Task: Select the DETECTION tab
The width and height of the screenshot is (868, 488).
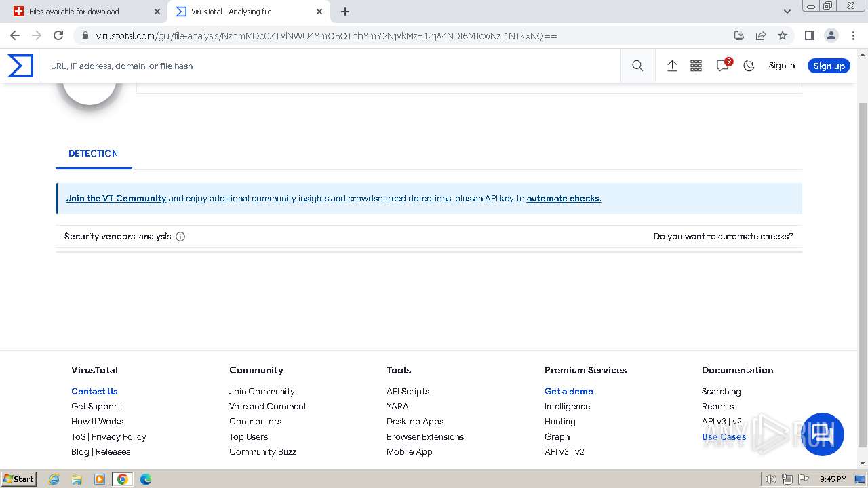Action: point(94,154)
